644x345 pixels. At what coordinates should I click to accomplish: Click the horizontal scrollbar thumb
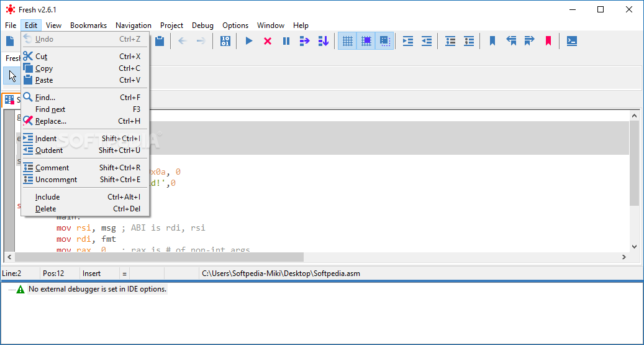[x=159, y=257]
